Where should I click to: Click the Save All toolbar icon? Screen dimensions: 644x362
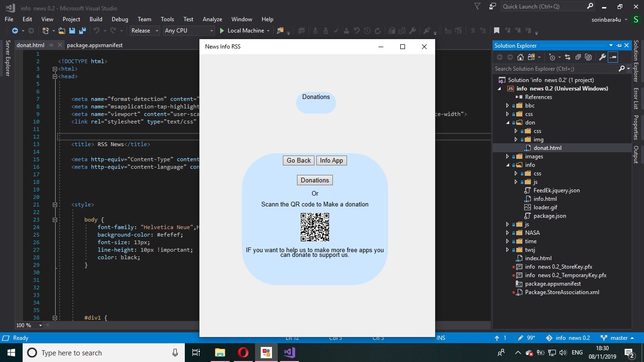[x=82, y=31]
